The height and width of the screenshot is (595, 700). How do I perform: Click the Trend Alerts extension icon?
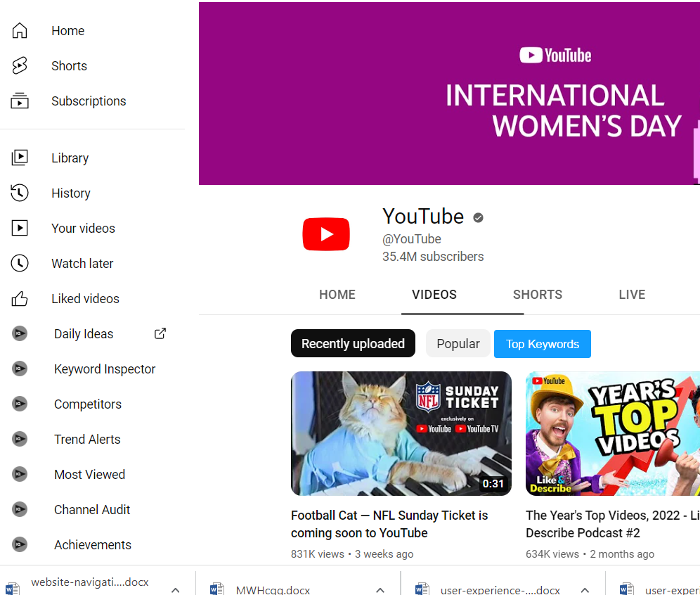20,439
